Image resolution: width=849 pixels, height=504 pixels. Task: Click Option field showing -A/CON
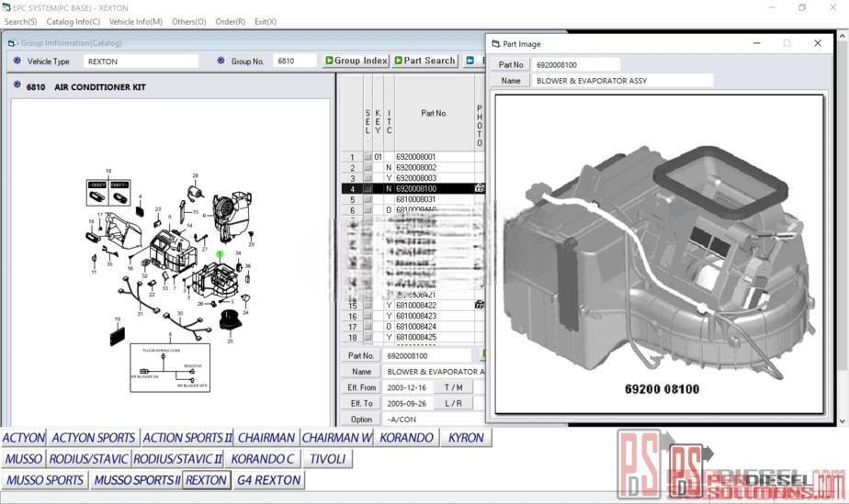point(433,420)
